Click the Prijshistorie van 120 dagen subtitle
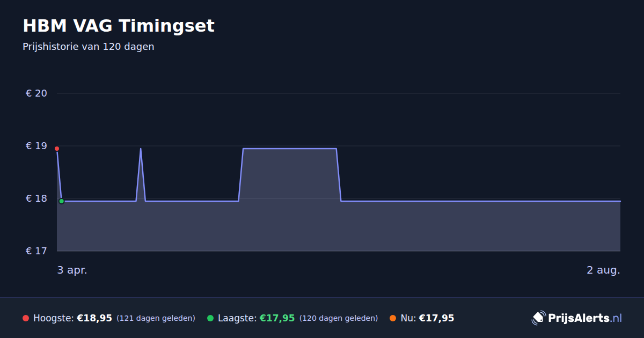Image resolution: width=644 pixels, height=338 pixels. point(89,47)
